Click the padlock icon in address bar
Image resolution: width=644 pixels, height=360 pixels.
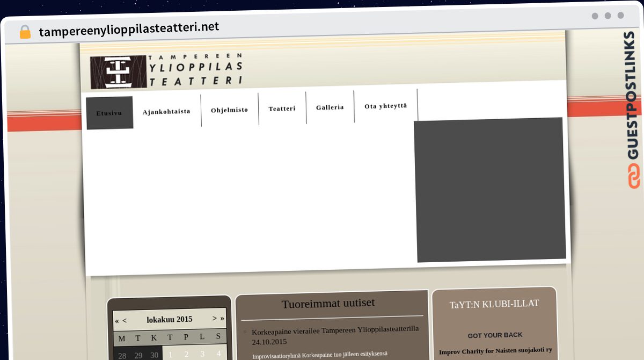point(25,32)
